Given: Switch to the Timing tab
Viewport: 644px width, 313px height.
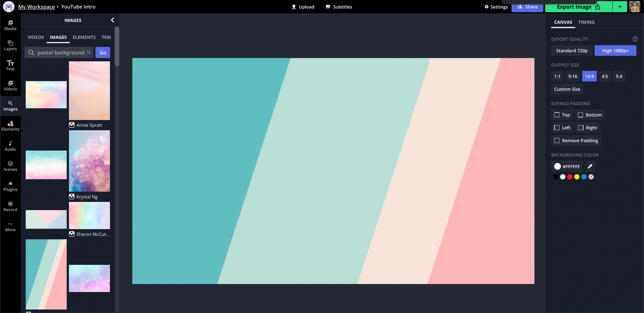Looking at the screenshot, I should (586, 22).
